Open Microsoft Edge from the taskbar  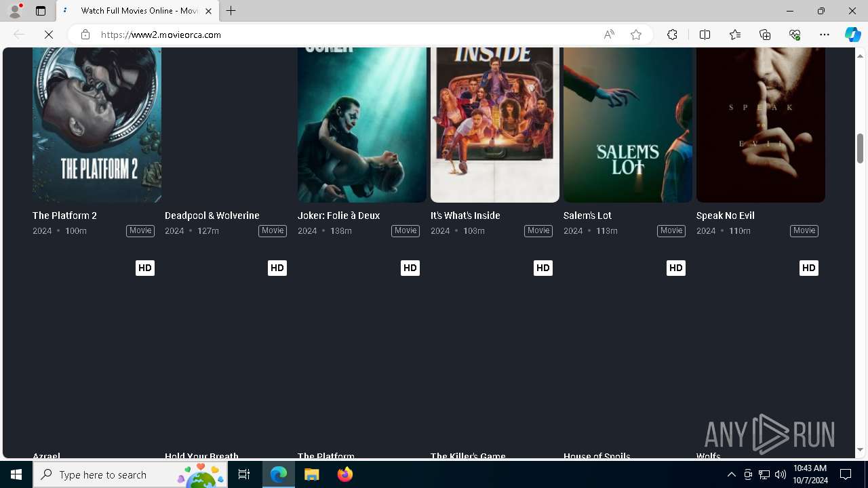click(279, 474)
